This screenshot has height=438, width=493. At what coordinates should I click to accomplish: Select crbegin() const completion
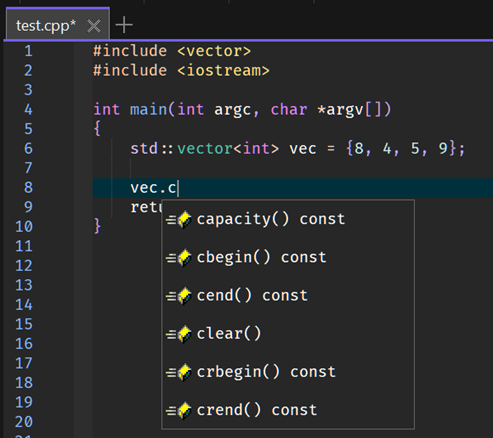(288, 373)
